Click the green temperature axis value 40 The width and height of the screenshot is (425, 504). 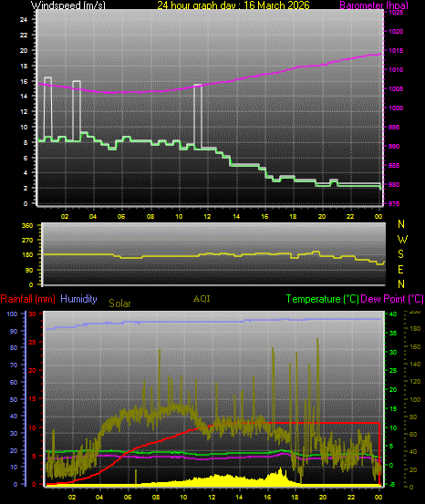pyautogui.click(x=393, y=314)
